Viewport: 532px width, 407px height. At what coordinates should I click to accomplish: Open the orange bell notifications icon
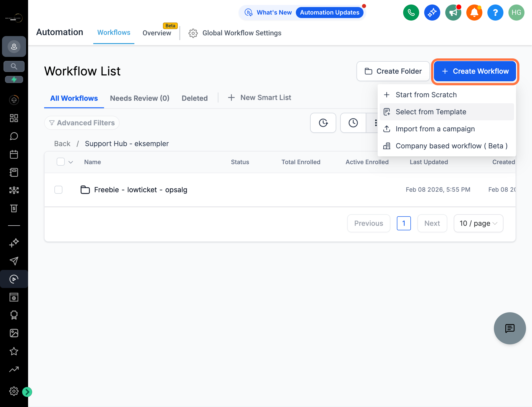click(474, 13)
